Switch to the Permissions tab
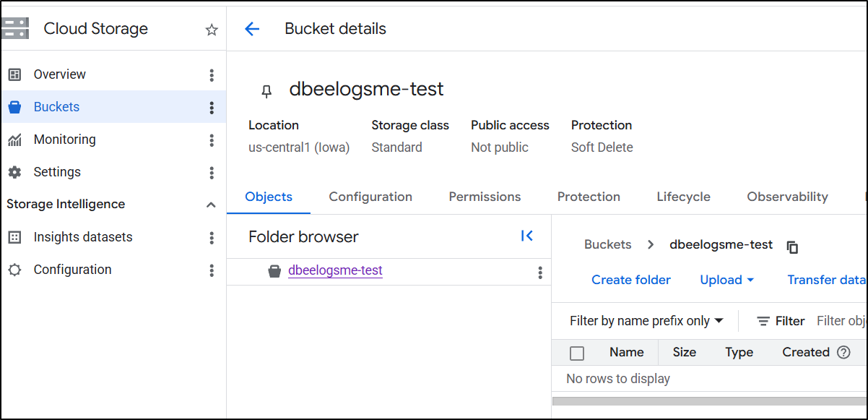The width and height of the screenshot is (868, 420). (485, 197)
